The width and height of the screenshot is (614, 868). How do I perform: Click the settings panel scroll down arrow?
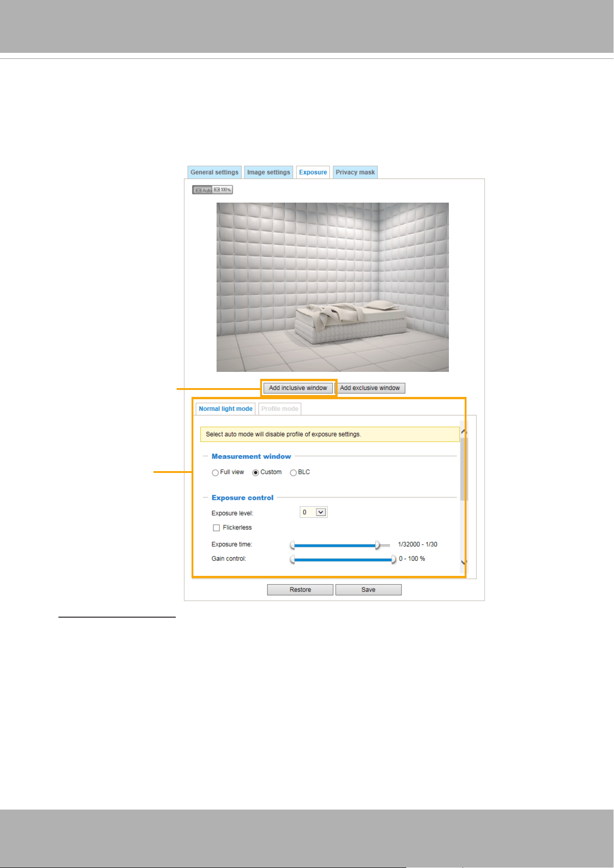click(464, 562)
